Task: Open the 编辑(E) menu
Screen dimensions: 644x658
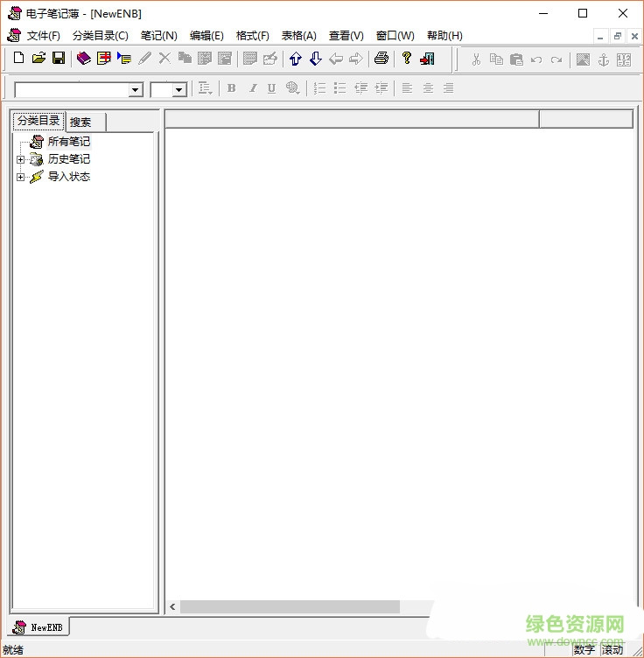Action: (x=206, y=36)
